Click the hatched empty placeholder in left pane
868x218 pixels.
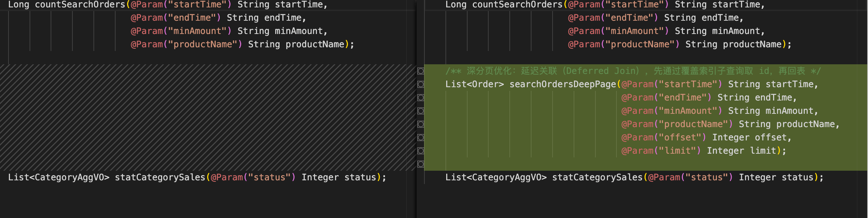point(207,117)
